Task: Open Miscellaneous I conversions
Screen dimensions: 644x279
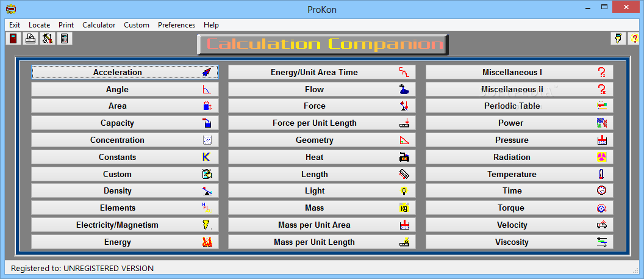Action: pyautogui.click(x=520, y=72)
